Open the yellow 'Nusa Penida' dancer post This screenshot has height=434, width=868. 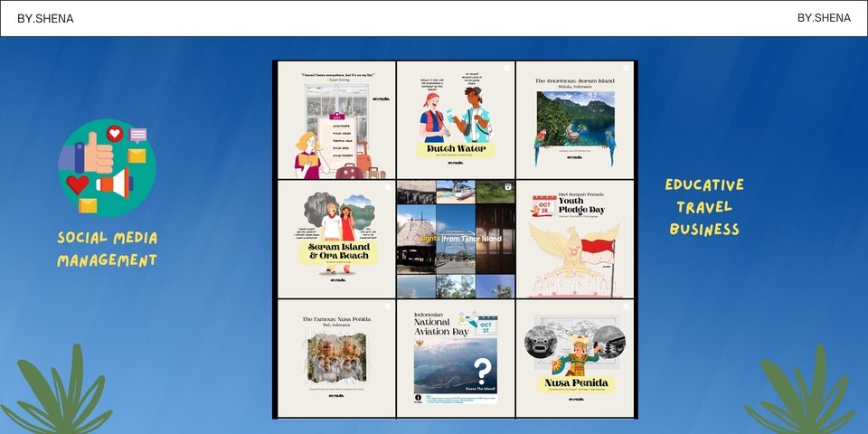575,359
